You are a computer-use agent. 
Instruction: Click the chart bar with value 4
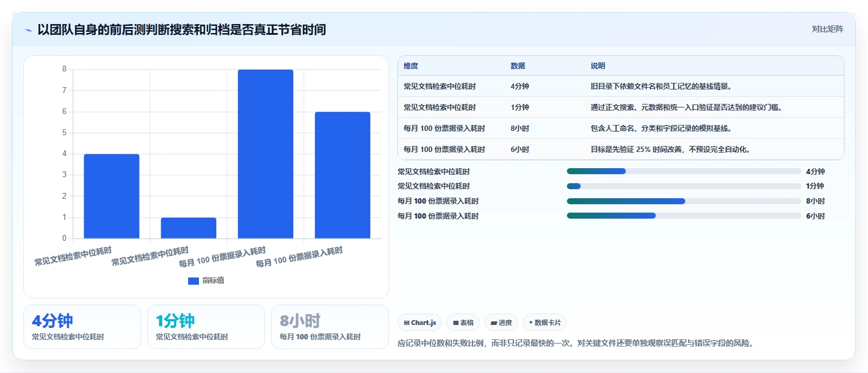[111, 196]
